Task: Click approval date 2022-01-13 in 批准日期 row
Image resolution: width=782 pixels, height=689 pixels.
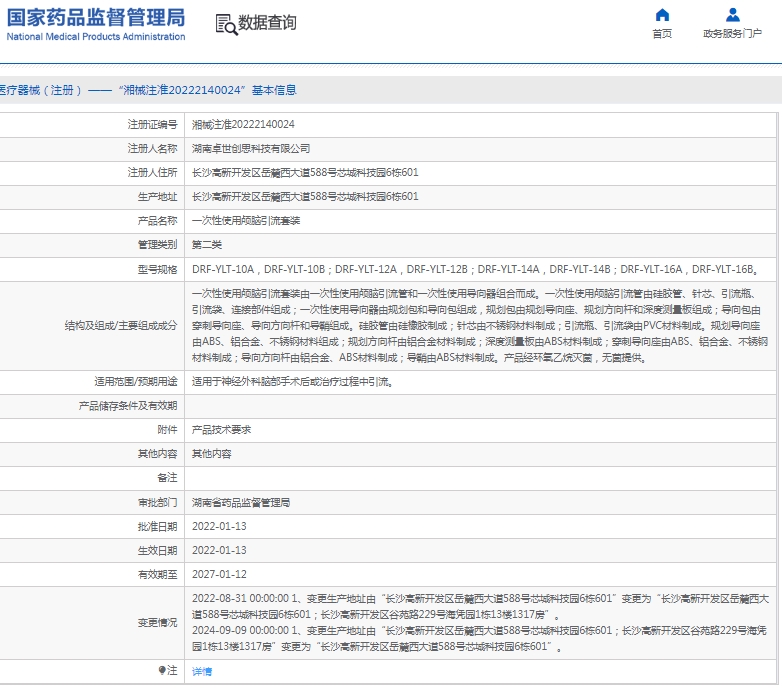Action: pos(219,526)
